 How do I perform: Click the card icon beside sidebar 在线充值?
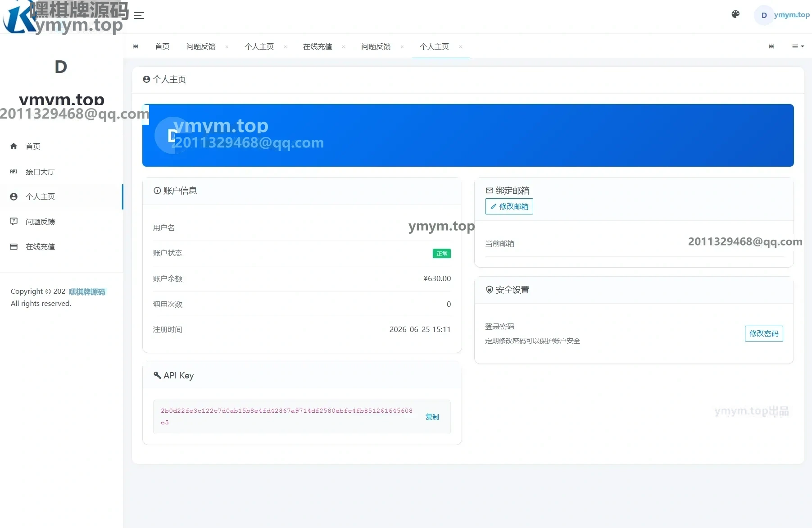[14, 247]
